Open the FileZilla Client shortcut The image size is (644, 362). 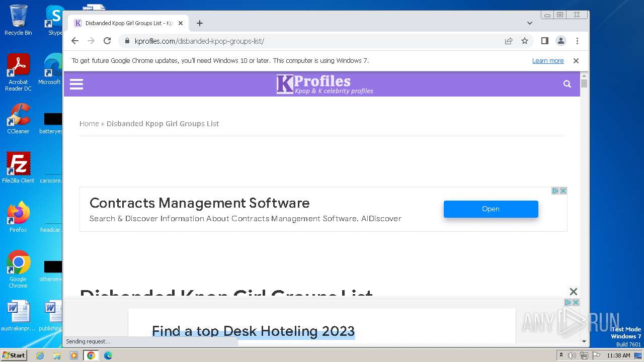tap(18, 168)
